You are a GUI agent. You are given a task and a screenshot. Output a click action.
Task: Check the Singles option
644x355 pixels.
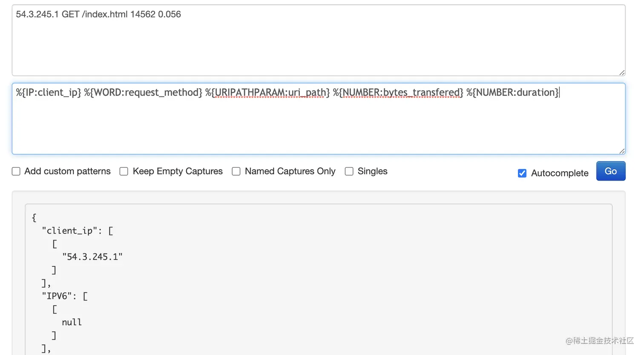tap(349, 171)
